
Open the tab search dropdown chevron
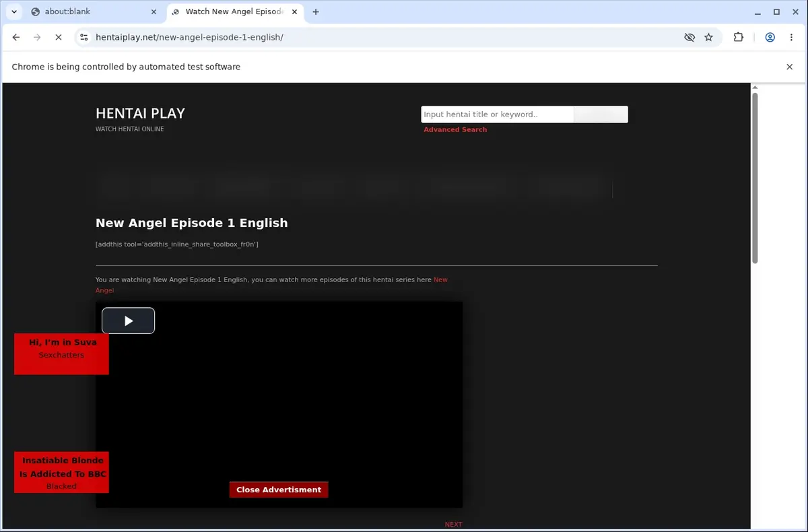[x=14, y=11]
